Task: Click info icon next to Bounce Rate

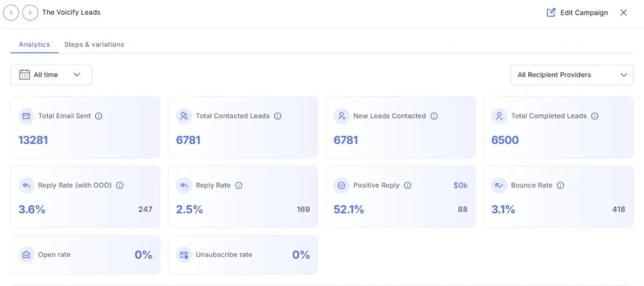Action: (560, 185)
